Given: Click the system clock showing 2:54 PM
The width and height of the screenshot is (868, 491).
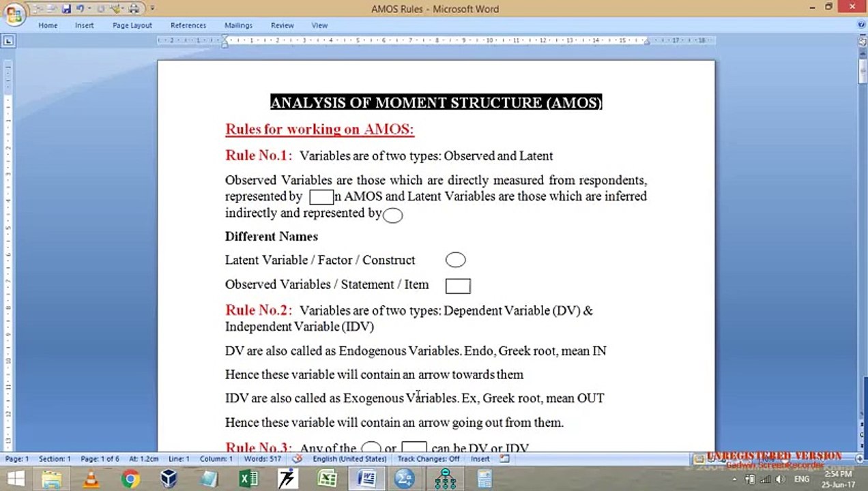Looking at the screenshot, I should coord(839,479).
